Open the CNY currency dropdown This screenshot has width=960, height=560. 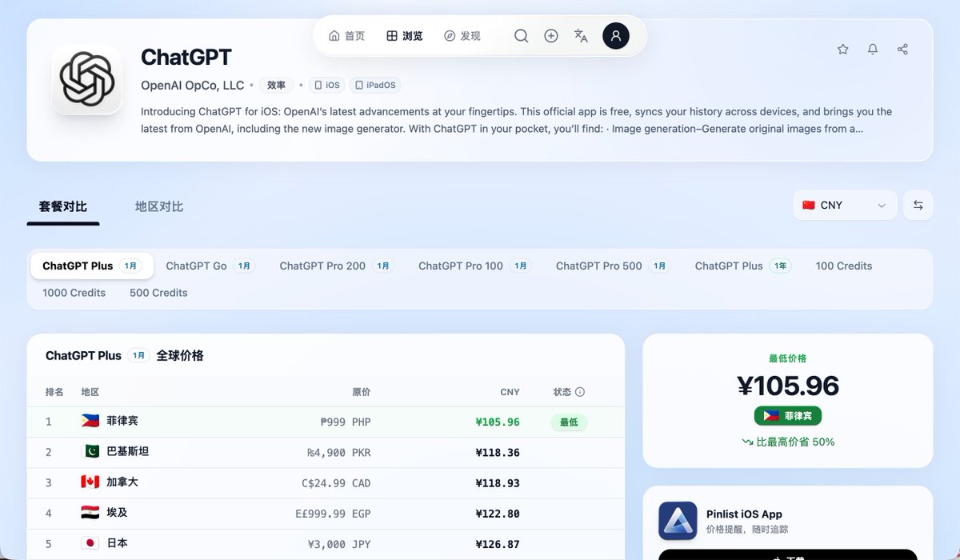pos(845,206)
